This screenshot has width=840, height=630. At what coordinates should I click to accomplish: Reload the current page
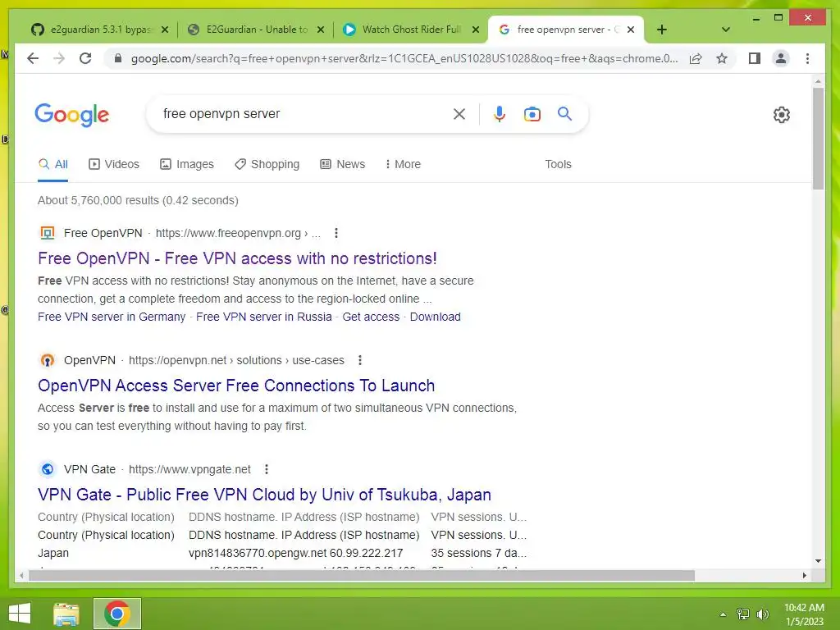[x=85, y=58]
